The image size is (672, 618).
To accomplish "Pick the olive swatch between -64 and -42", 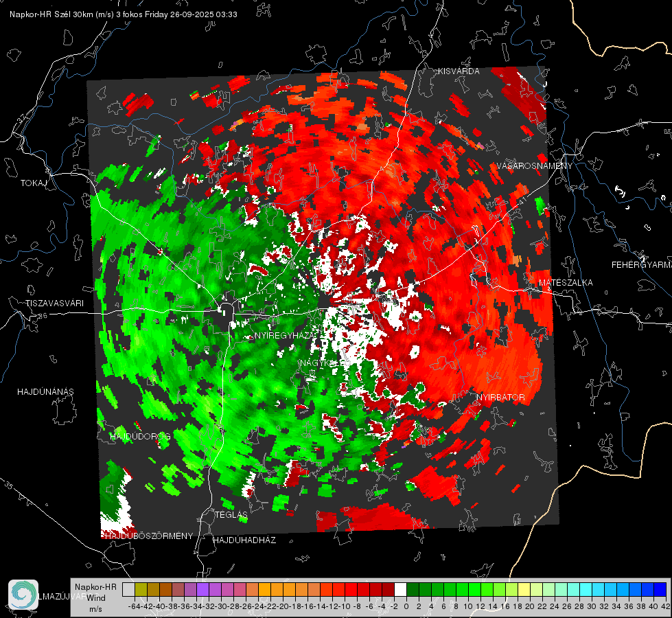I will coord(141,589).
